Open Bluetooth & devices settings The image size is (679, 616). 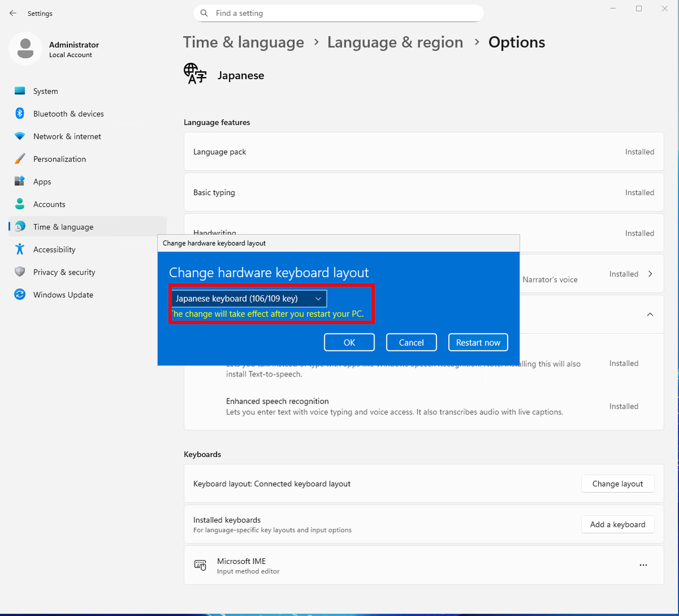tap(20, 113)
